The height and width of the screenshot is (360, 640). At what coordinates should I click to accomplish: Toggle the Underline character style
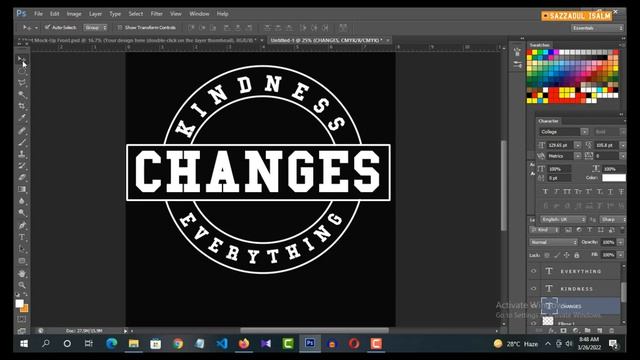tap(611, 191)
